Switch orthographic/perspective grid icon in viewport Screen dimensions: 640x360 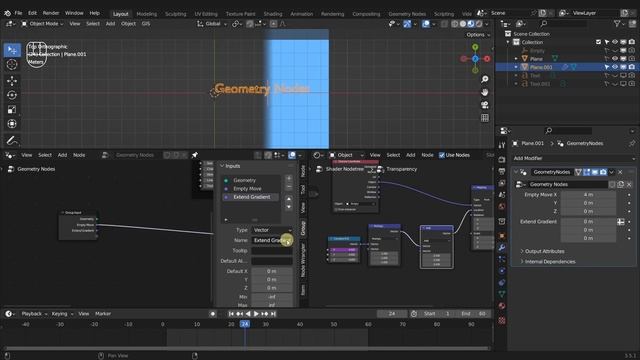484,118
